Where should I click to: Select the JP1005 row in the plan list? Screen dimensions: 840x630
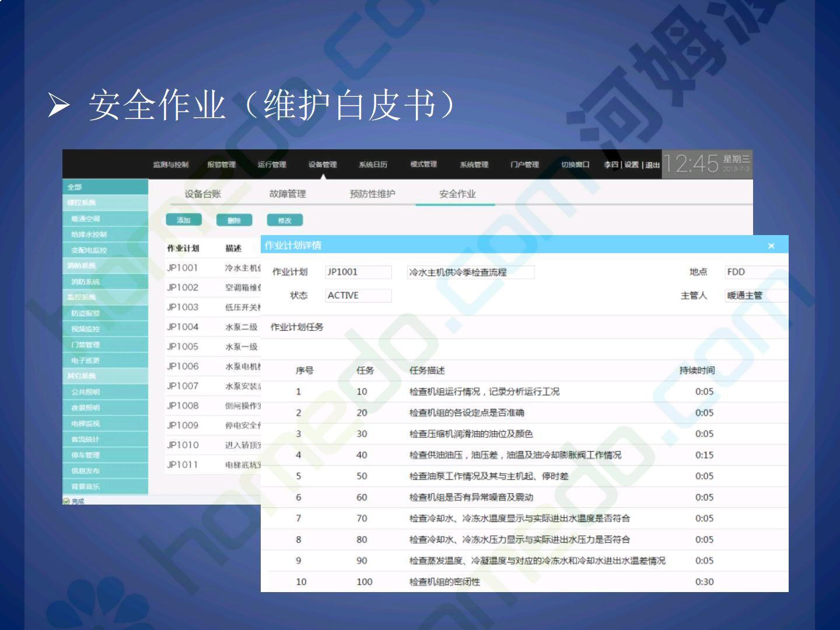point(183,346)
